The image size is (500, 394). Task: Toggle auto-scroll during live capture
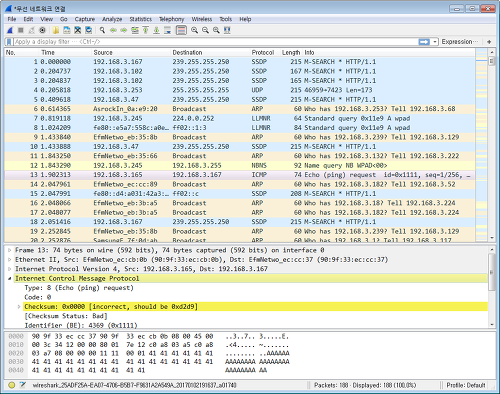point(168,30)
